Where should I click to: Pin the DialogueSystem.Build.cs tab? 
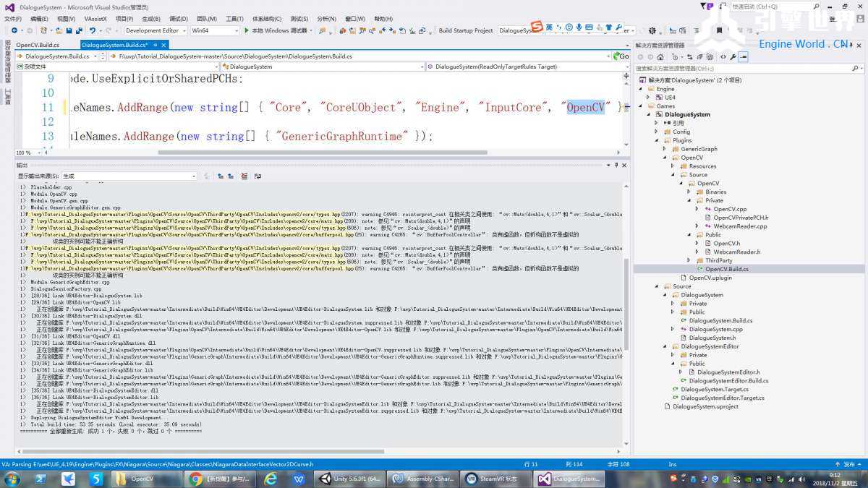tap(155, 45)
